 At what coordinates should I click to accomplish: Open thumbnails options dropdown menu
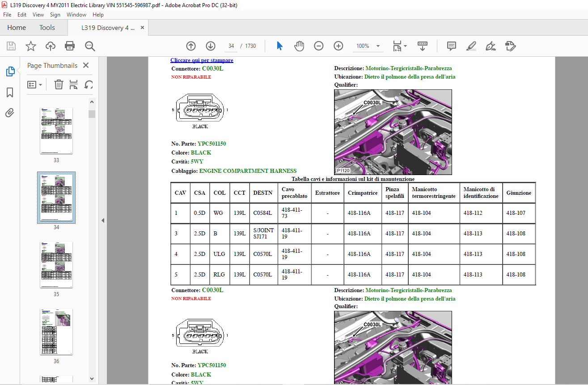tap(35, 84)
